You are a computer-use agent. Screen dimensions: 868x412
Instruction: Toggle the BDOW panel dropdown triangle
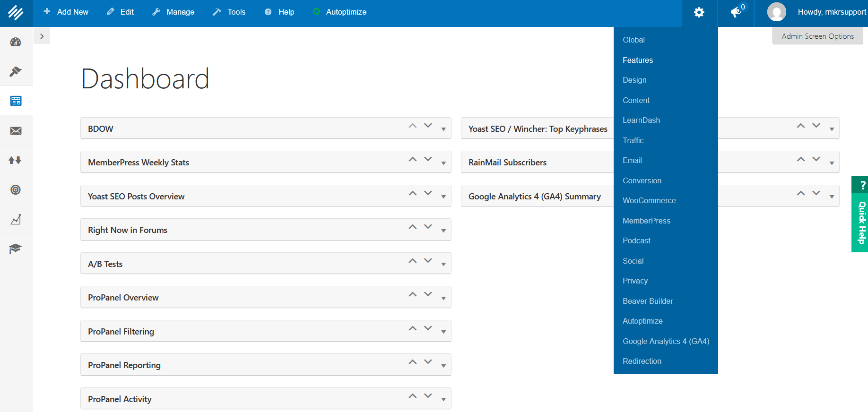tap(443, 129)
